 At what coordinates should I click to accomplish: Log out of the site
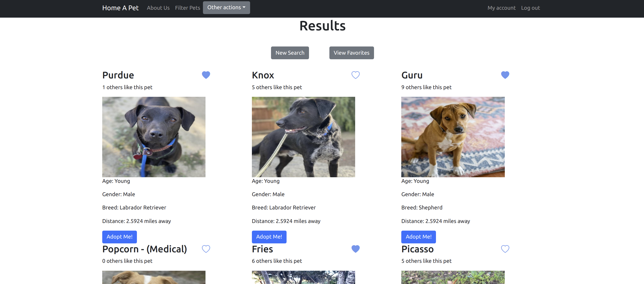[531, 8]
